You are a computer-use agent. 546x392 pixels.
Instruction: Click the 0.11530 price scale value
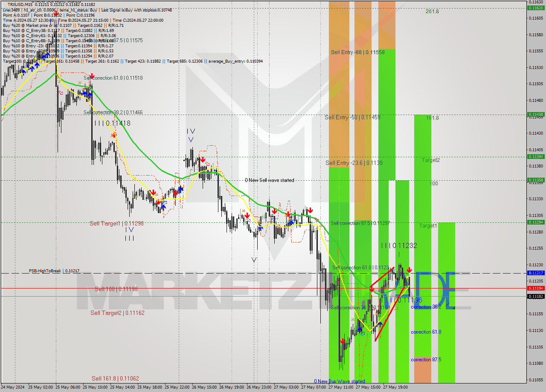536,67
